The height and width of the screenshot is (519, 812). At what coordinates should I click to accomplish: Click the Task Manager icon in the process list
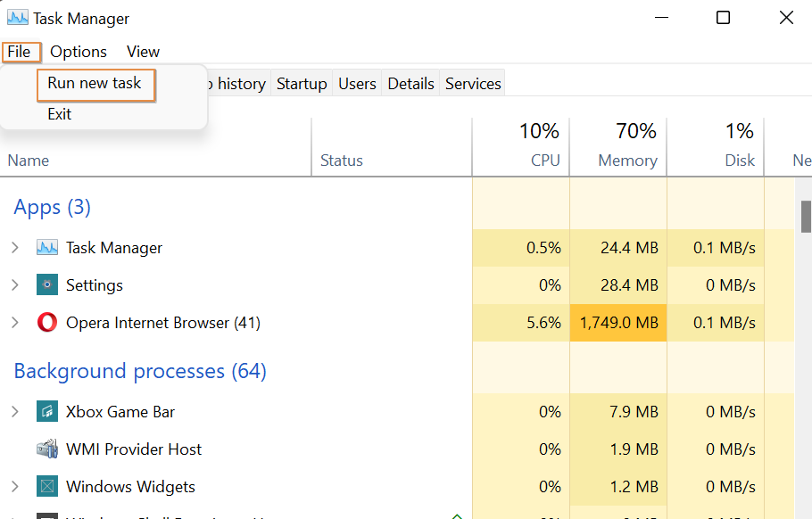click(x=46, y=247)
